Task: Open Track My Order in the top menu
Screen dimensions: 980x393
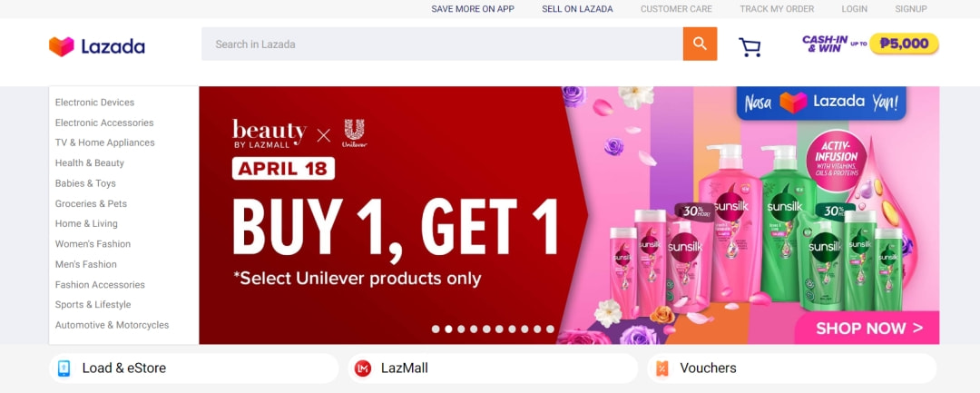Action: tap(777, 9)
